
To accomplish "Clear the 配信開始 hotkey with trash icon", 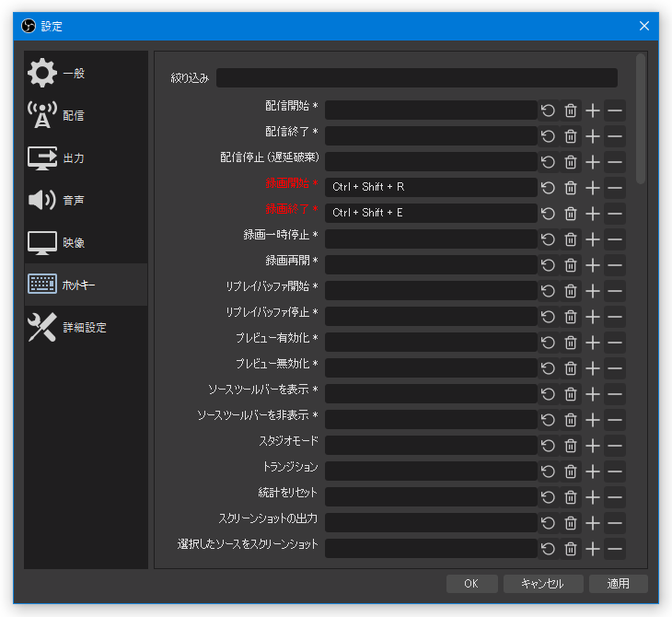I will [x=571, y=111].
